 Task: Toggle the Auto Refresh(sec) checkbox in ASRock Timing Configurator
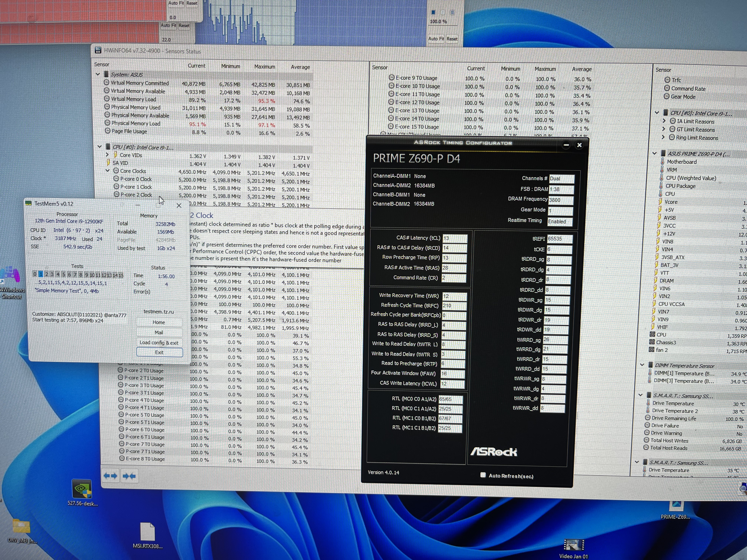[x=483, y=475]
